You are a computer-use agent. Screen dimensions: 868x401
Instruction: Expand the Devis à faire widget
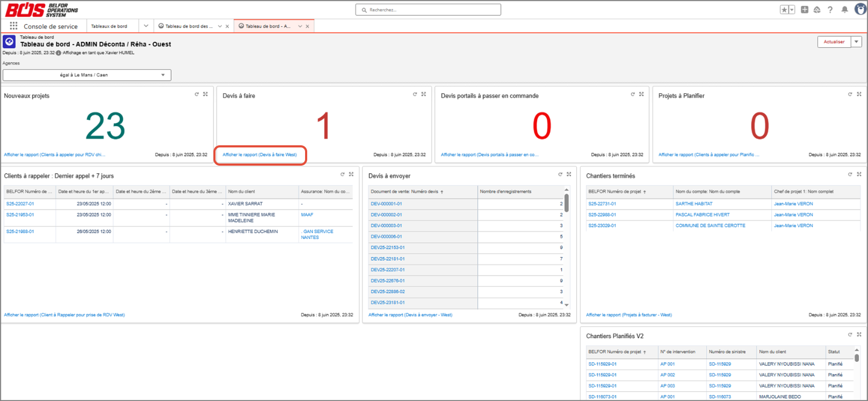(424, 94)
